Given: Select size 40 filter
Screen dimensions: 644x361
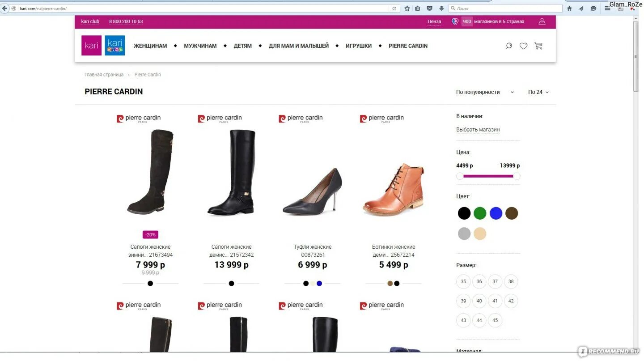Looking at the screenshot, I should tap(479, 301).
